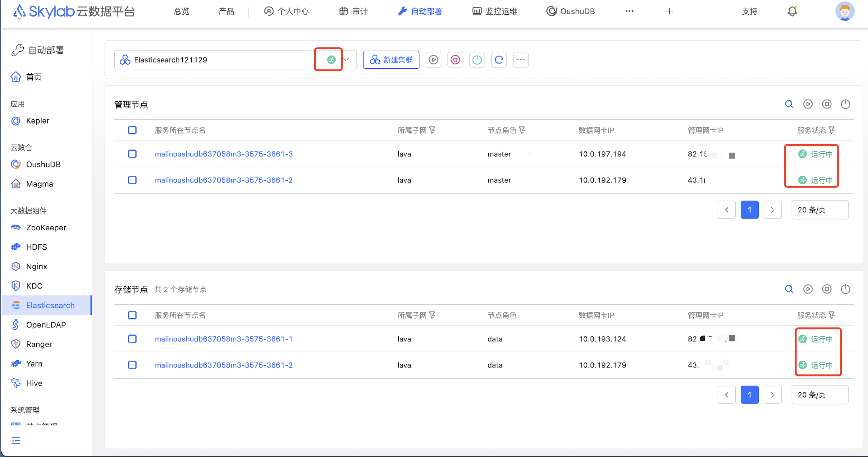Click the search icon in 存储节点 section
868x457 pixels.
(x=789, y=289)
